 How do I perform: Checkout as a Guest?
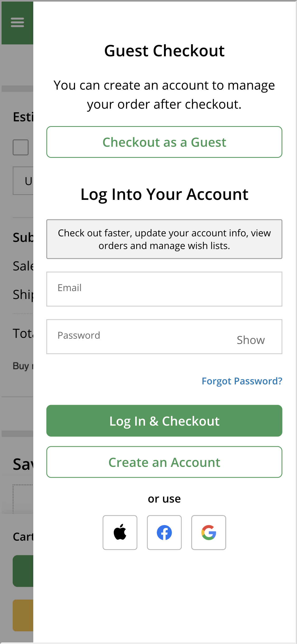coord(164,142)
